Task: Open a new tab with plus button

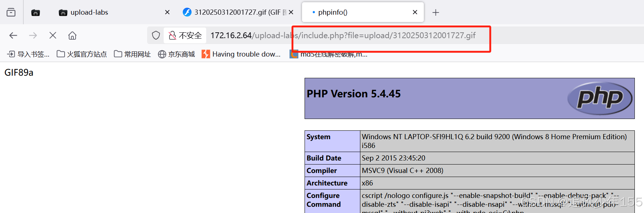Action: pos(436,12)
